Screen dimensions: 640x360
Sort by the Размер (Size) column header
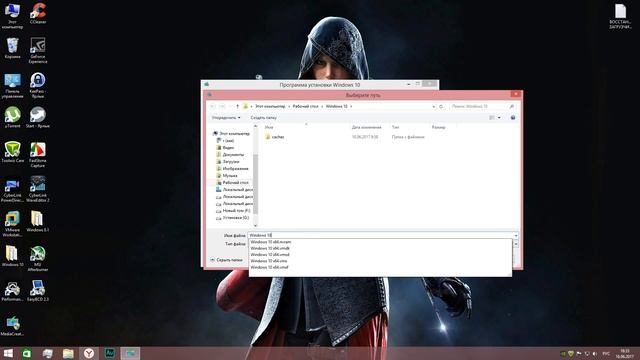(438, 127)
